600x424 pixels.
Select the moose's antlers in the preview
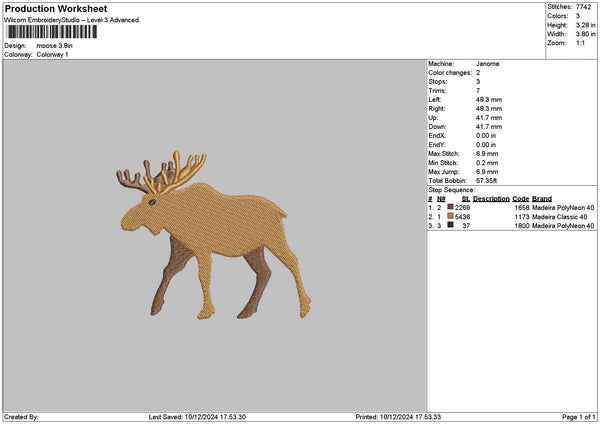coord(165,170)
